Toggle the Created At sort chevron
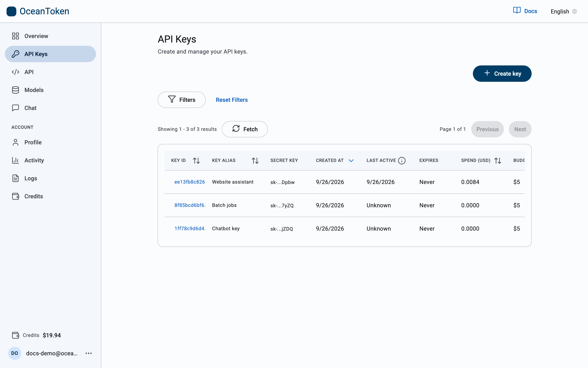 351,160
